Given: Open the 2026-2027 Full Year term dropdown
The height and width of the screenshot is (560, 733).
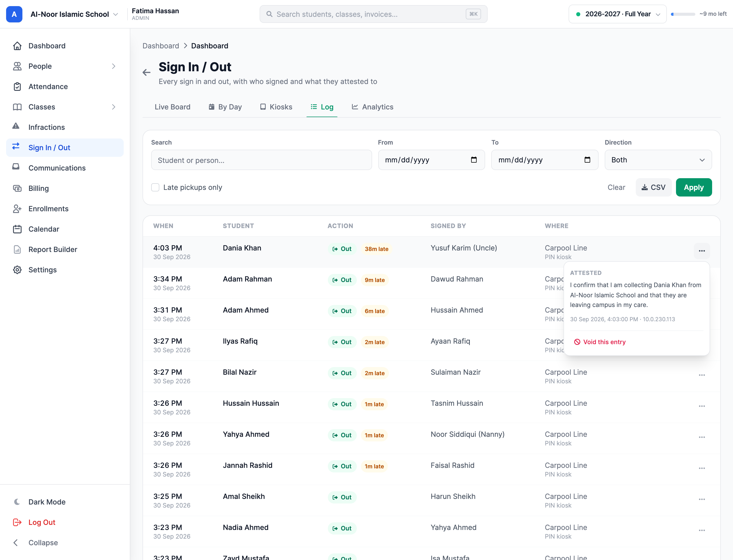Looking at the screenshot, I should 617,14.
